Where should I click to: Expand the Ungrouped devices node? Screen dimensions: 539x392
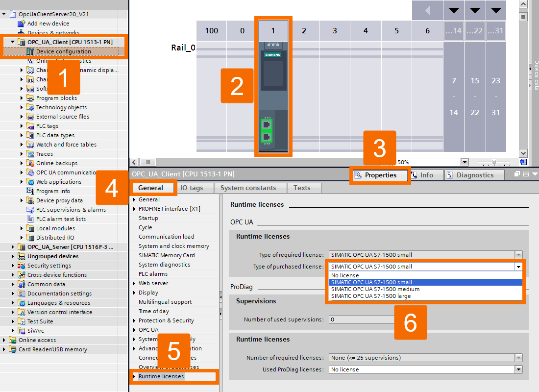[13, 256]
